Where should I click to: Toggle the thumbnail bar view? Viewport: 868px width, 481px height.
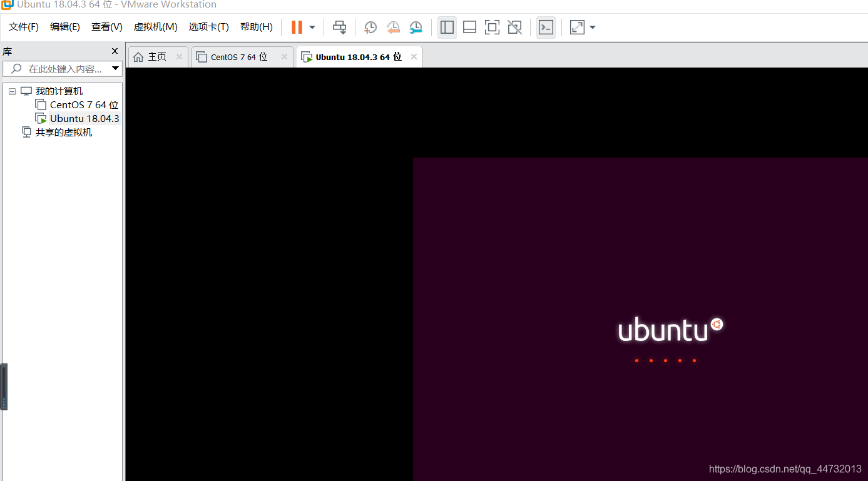[469, 27]
